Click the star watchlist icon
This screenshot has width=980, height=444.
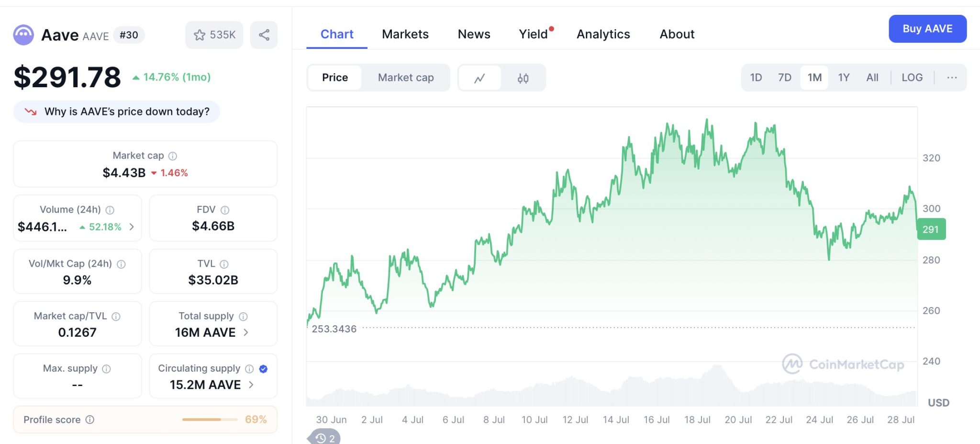pyautogui.click(x=199, y=34)
